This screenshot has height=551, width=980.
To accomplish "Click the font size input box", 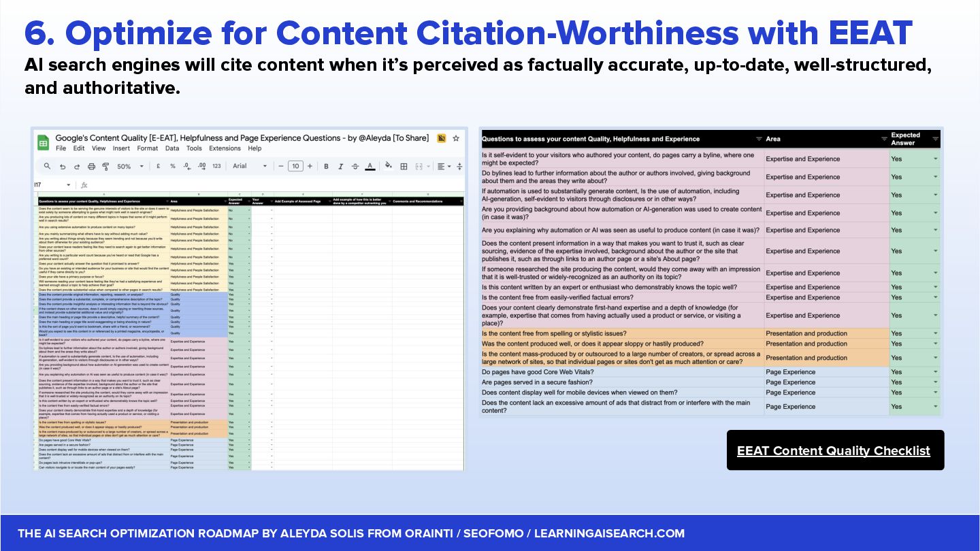I will pos(295,167).
